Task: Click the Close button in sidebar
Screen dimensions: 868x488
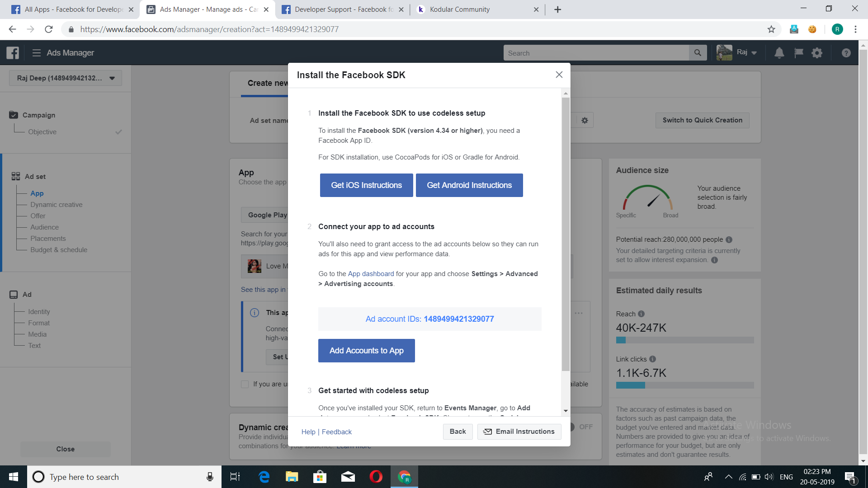Action: [66, 449]
